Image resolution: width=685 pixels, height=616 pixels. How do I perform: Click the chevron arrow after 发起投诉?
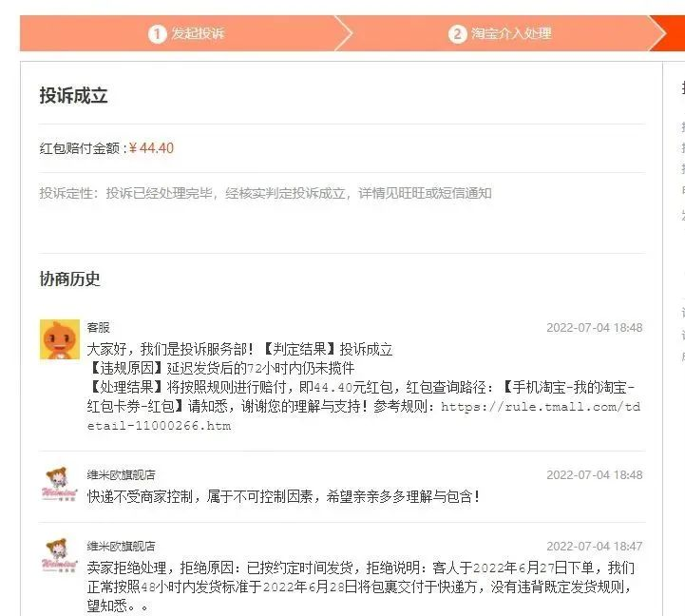tap(344, 33)
